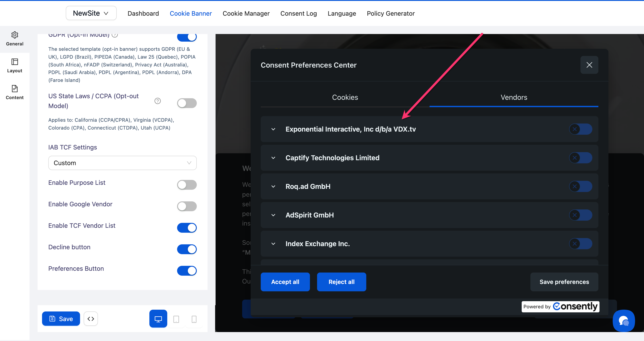Click help icon beside US State Laws
The width and height of the screenshot is (644, 341).
point(157,101)
